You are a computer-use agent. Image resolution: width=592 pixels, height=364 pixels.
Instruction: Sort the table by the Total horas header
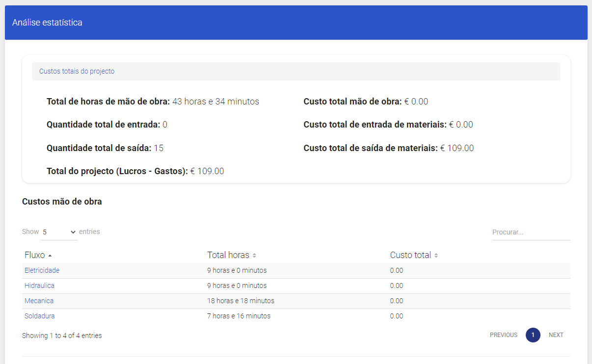pyautogui.click(x=228, y=255)
